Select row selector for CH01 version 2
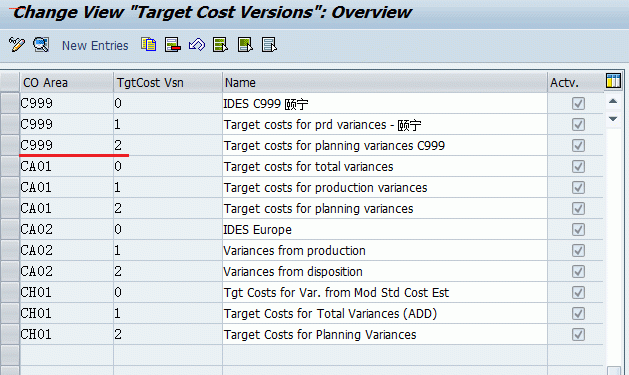The image size is (629, 375). pyautogui.click(x=10, y=334)
